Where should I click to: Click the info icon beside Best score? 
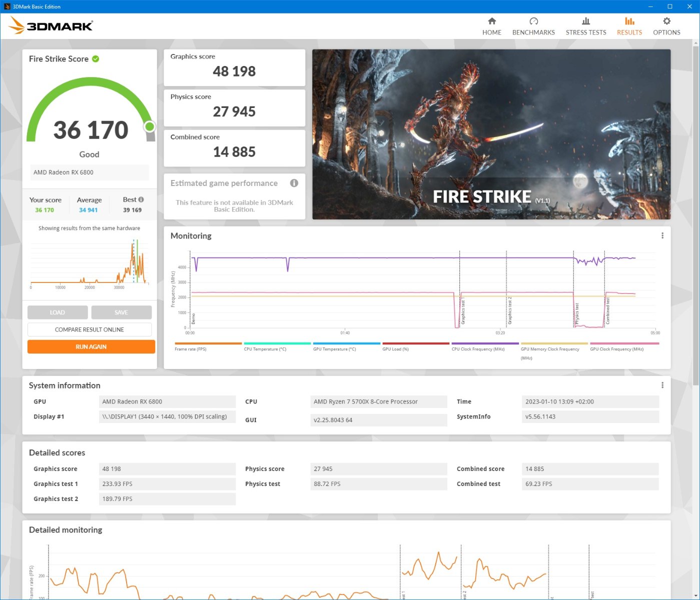141,199
